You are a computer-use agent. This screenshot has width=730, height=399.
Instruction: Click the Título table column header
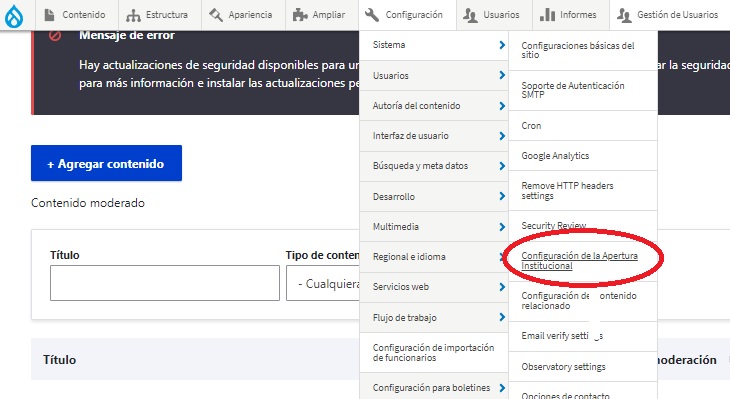(x=60, y=359)
